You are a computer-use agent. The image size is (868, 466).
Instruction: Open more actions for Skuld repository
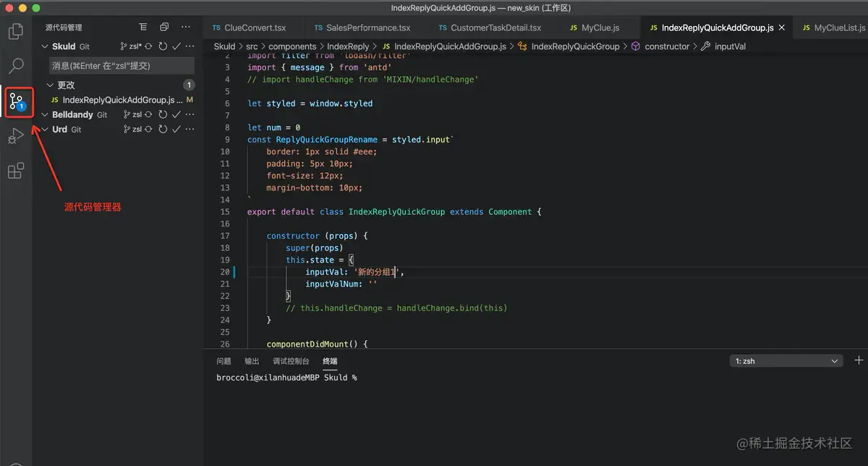[x=190, y=46]
